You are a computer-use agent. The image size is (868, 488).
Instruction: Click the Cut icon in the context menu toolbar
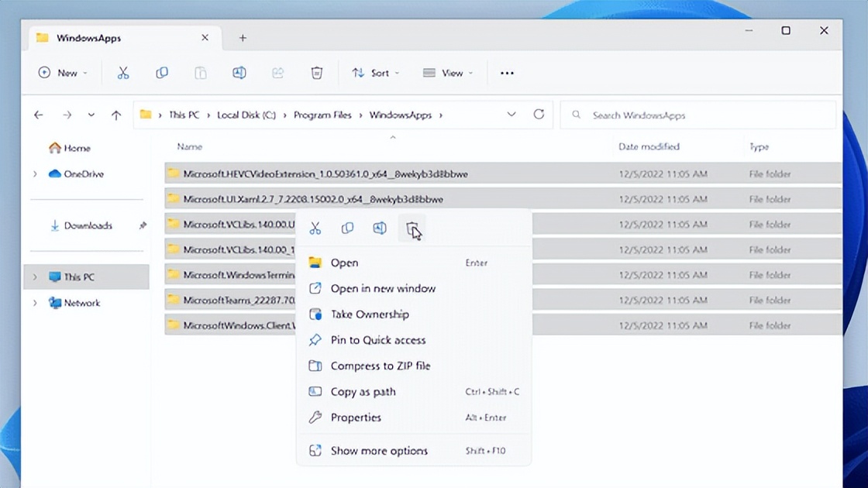click(315, 228)
